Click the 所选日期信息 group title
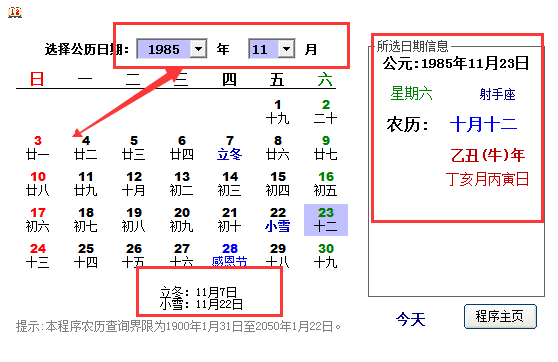This screenshot has height=362, width=558. [412, 46]
